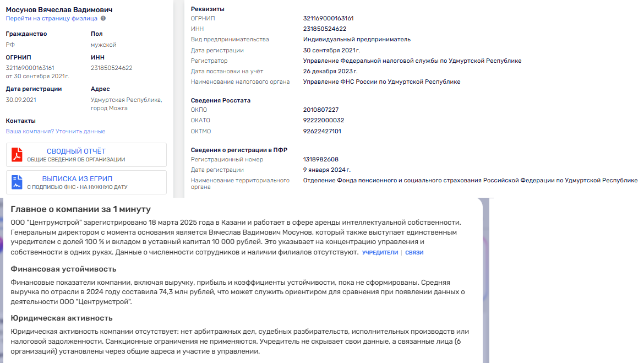Click the red PDF icon of Сводный отчёт
Image resolution: width=644 pixels, height=363 pixels.
tap(17, 155)
